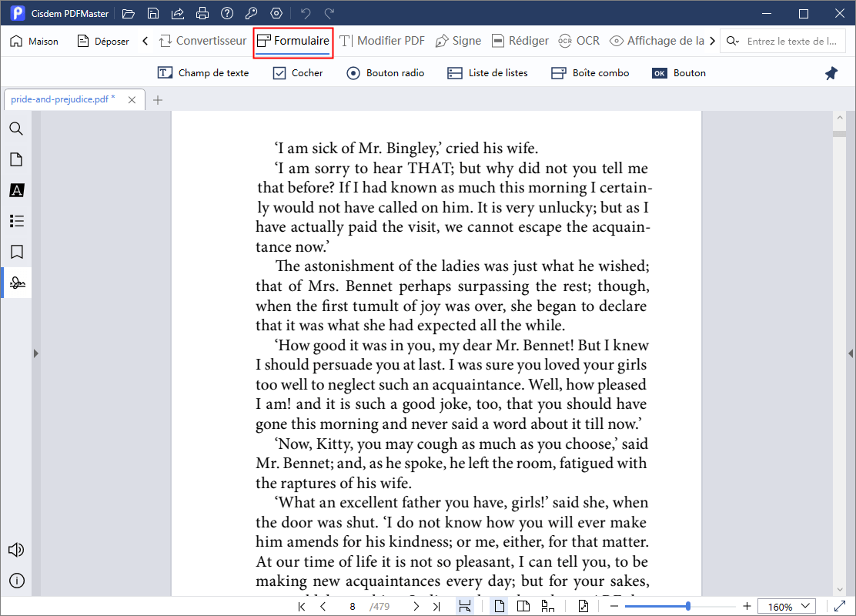
Task: Switch to the Convertisseur tab
Action: click(202, 41)
